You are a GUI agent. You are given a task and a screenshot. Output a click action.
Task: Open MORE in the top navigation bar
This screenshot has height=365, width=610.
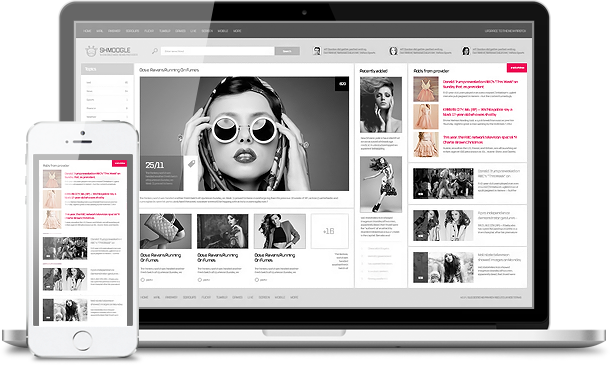click(x=237, y=31)
